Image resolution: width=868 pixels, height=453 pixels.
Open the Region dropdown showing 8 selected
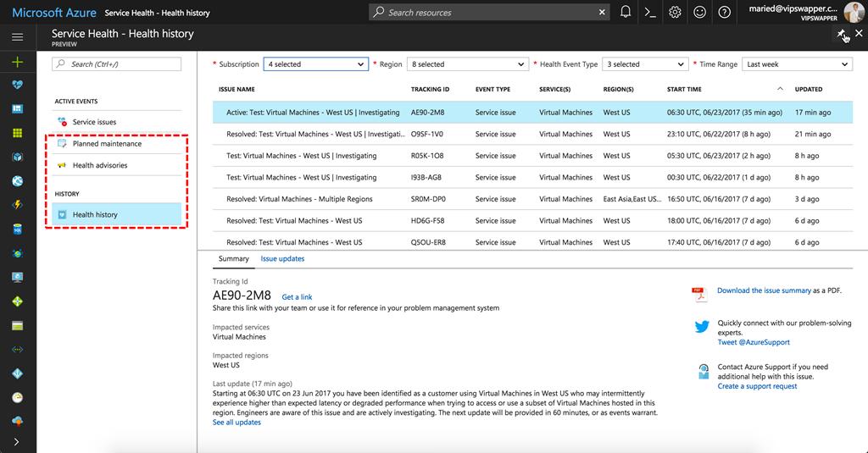[468, 64]
